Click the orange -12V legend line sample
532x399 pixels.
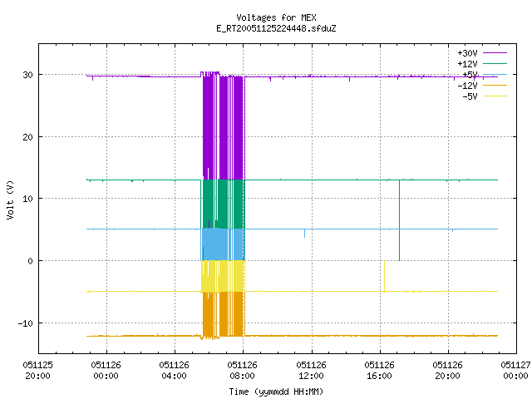point(495,85)
